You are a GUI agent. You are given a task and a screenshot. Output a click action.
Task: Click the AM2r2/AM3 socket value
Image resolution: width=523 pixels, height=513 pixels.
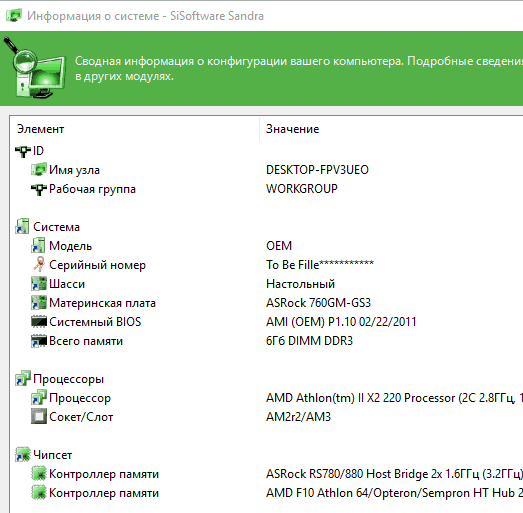(x=298, y=417)
